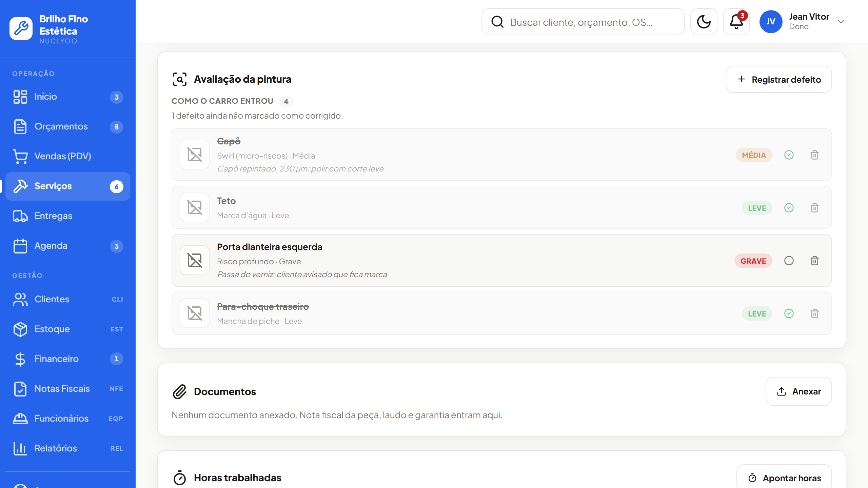Click the GRAVE severity badge
The height and width of the screenshot is (488, 868).
tap(753, 261)
